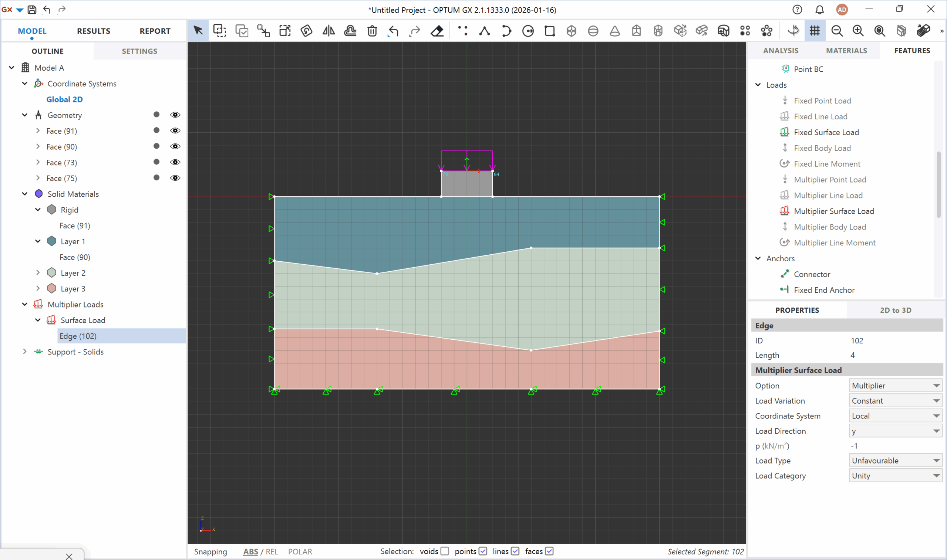Enable the voids selection checkbox
Image resolution: width=947 pixels, height=560 pixels.
pos(445,551)
